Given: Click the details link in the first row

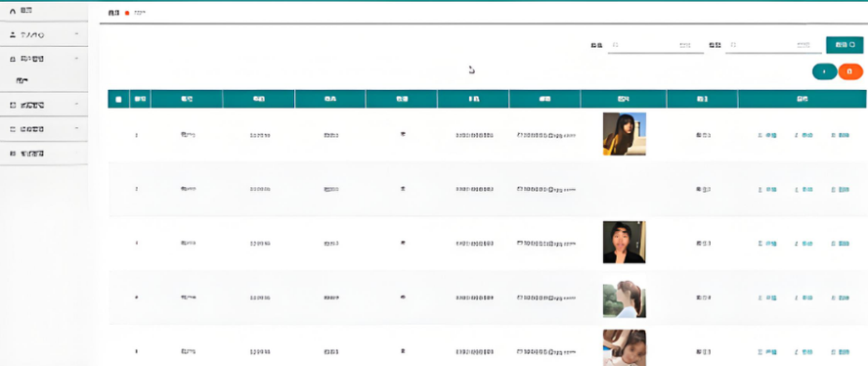Looking at the screenshot, I should coord(767,135).
